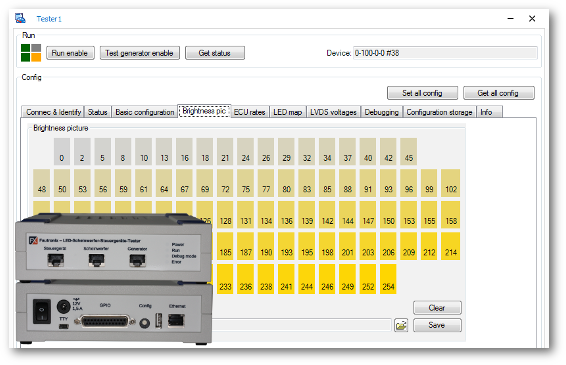The width and height of the screenshot is (566, 365).
Task: Click the file path field left of folder icon
Action: point(301,325)
